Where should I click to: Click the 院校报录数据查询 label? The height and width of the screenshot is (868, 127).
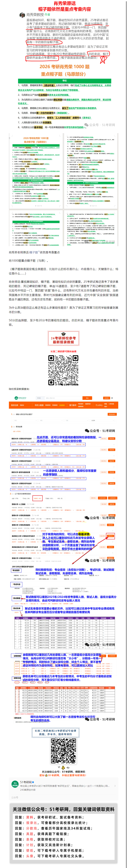click(19, 389)
